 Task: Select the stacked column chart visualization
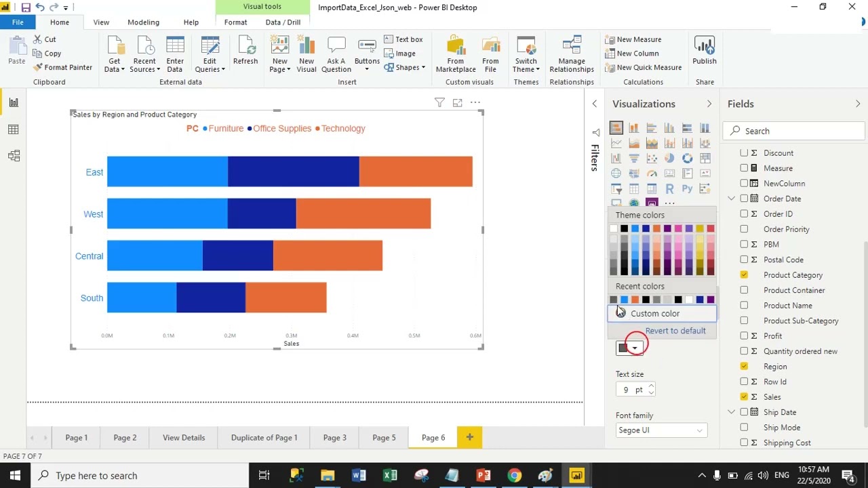tap(633, 127)
